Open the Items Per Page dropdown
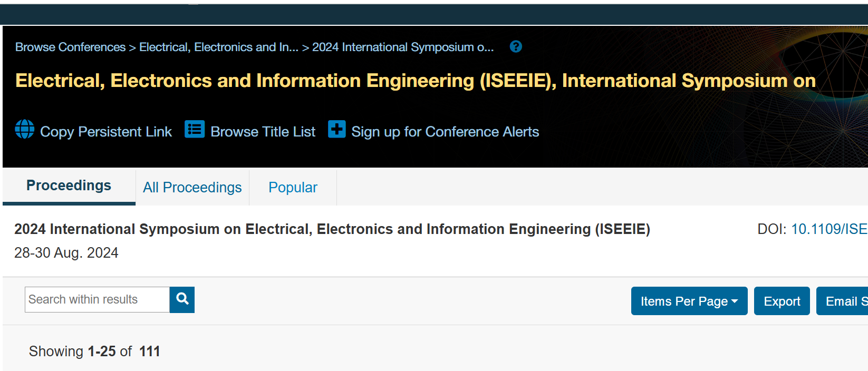868x371 pixels. click(x=689, y=301)
